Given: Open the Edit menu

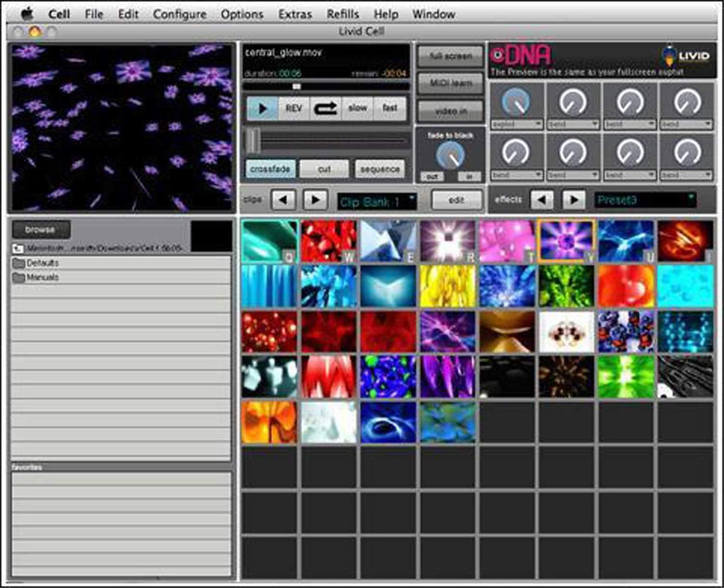Looking at the screenshot, I should 128,14.
